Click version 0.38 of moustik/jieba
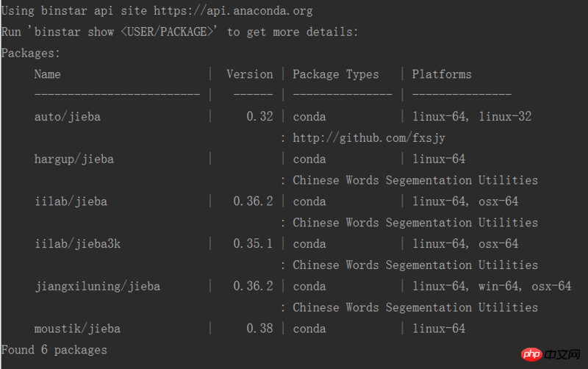 click(260, 329)
